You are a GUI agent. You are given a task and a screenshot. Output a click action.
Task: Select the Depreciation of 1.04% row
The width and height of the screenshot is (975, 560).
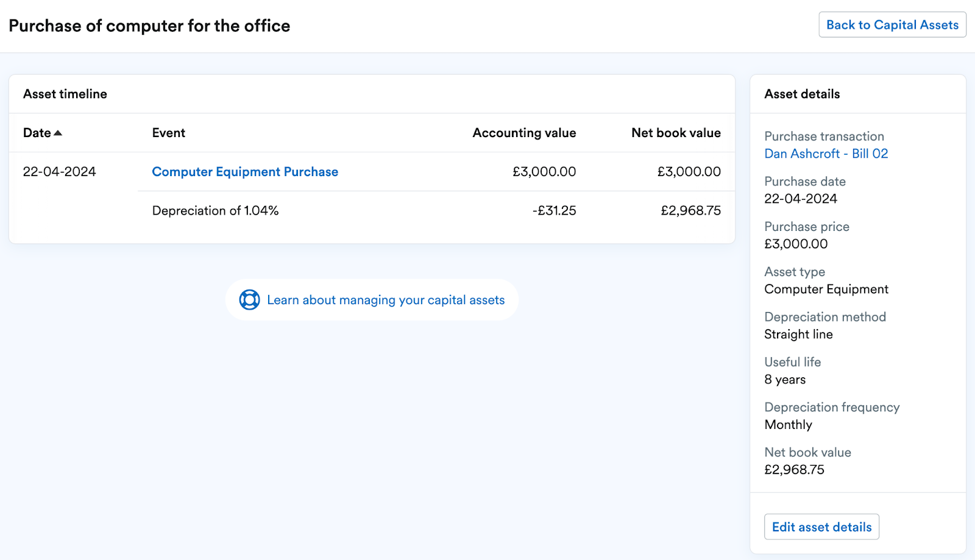coord(214,210)
